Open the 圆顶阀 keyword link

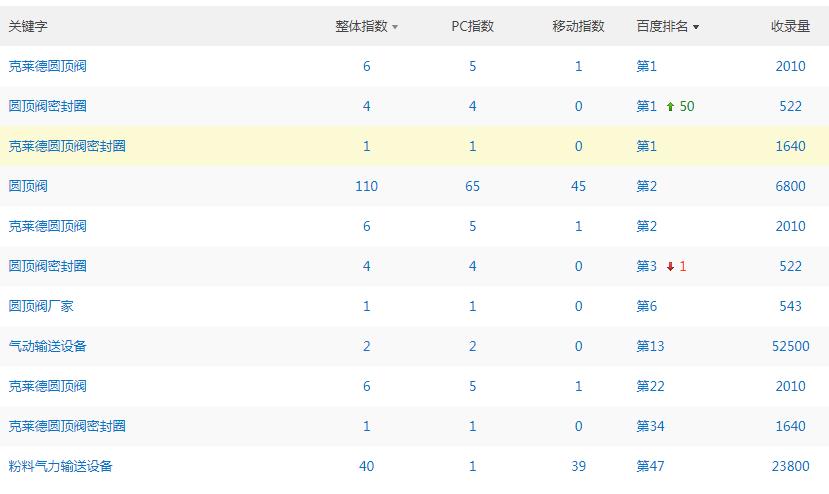point(28,186)
